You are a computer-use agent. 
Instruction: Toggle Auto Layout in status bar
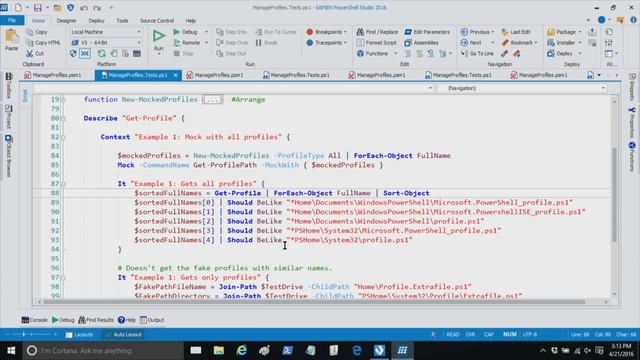(x=123, y=334)
